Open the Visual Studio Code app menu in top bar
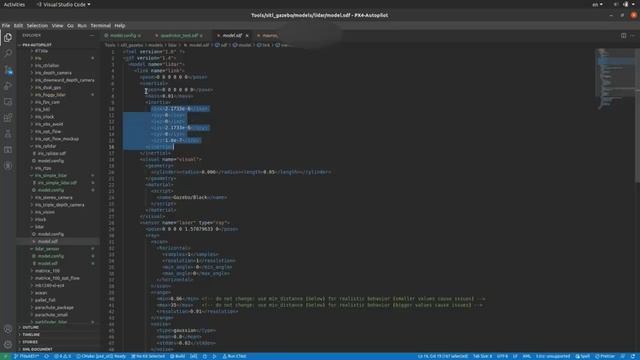640x360 pixels. coord(63,4)
